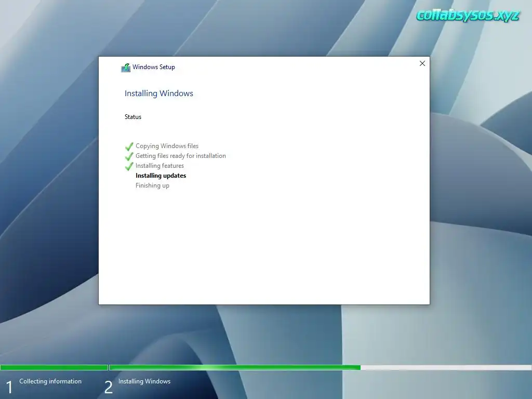Click the checkmark beside Copying Windows files

[x=129, y=147]
